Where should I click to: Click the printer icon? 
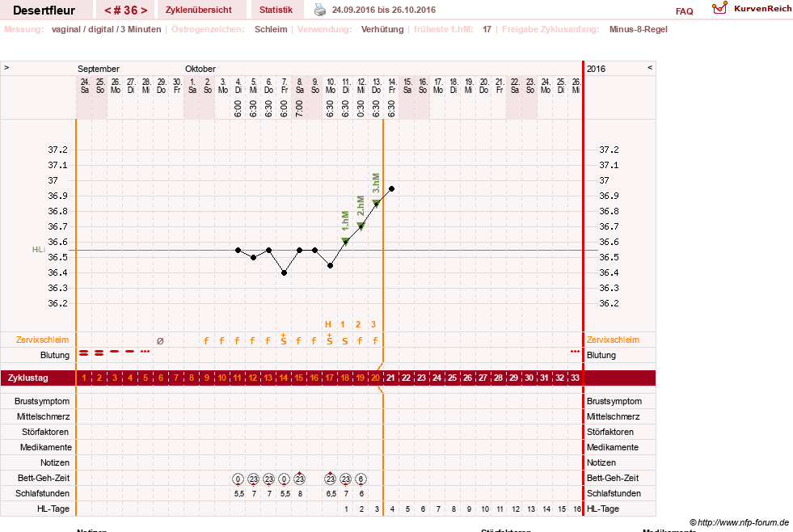320,10
